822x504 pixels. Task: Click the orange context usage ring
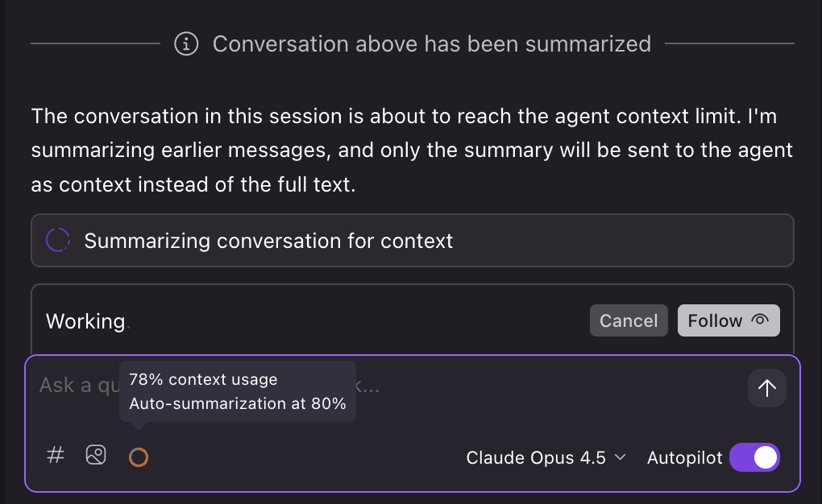click(x=139, y=458)
